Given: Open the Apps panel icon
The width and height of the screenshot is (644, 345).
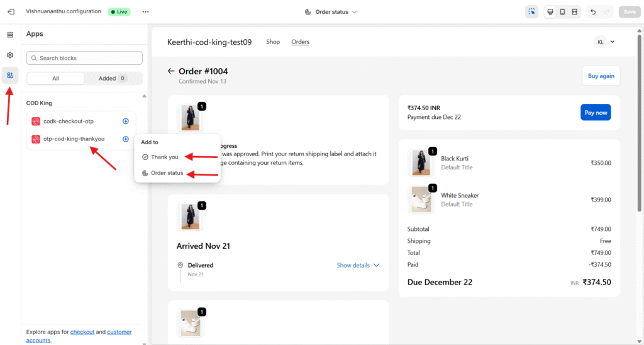Looking at the screenshot, I should 10,76.
